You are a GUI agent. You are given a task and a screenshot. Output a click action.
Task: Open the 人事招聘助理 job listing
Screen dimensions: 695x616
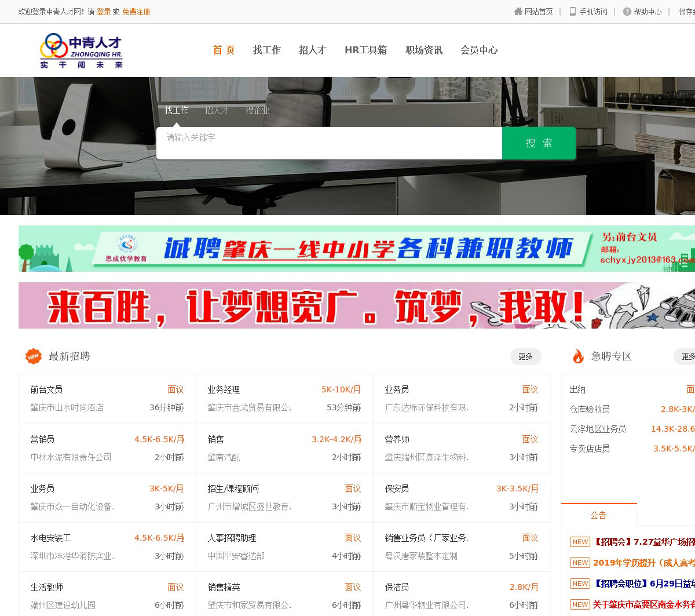tap(232, 538)
